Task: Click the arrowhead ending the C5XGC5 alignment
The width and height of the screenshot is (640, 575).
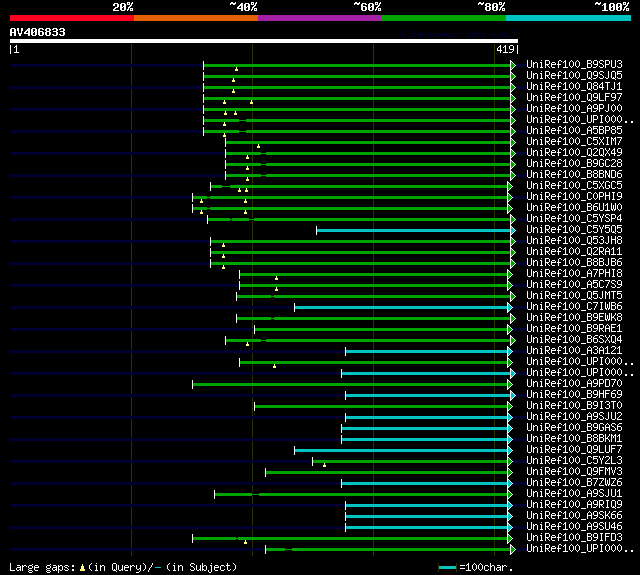Action: coord(510,186)
